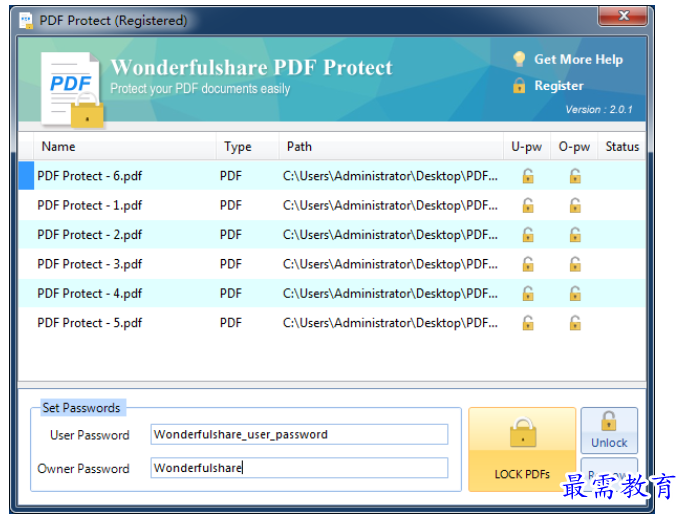Image resolution: width=684 pixels, height=518 pixels.
Task: Click the U-pw lock icon for PDF Protect - 1.pdf
Action: (x=528, y=206)
